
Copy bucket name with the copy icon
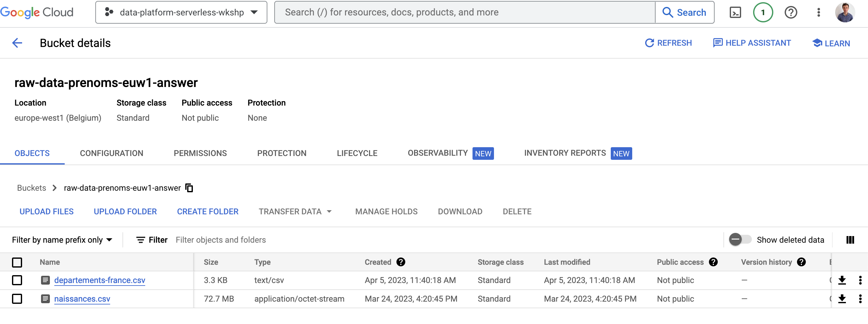tap(189, 188)
